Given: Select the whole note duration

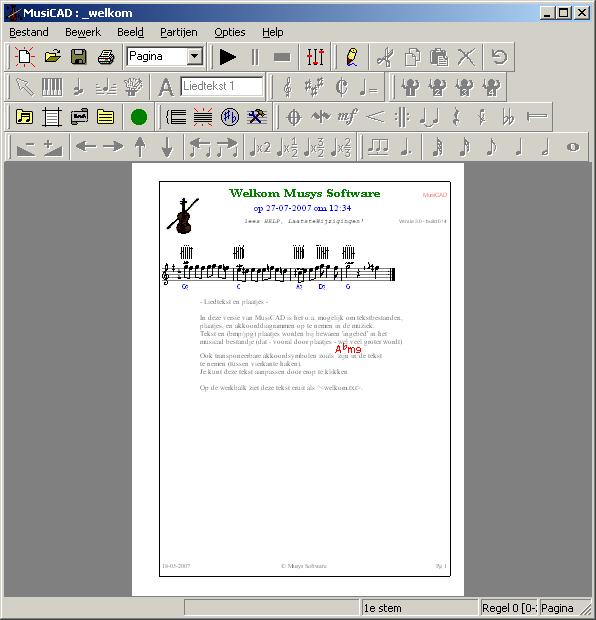Looking at the screenshot, I should coord(572,147).
